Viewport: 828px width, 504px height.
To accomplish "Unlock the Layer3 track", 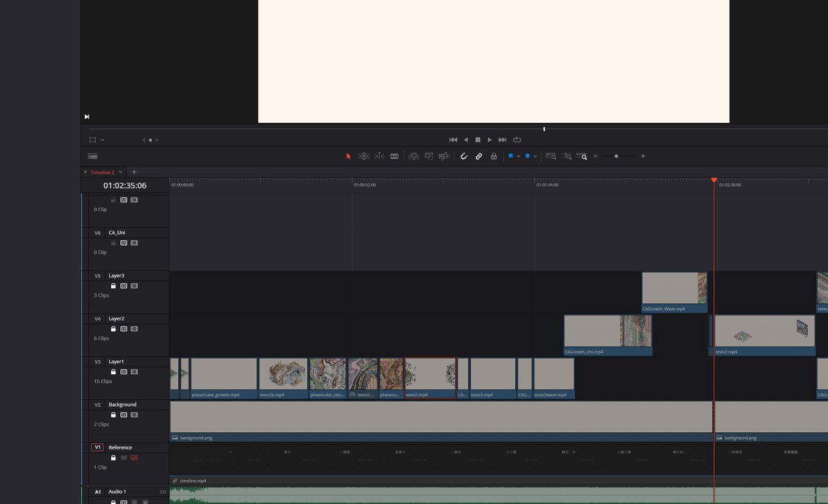I will click(x=113, y=286).
